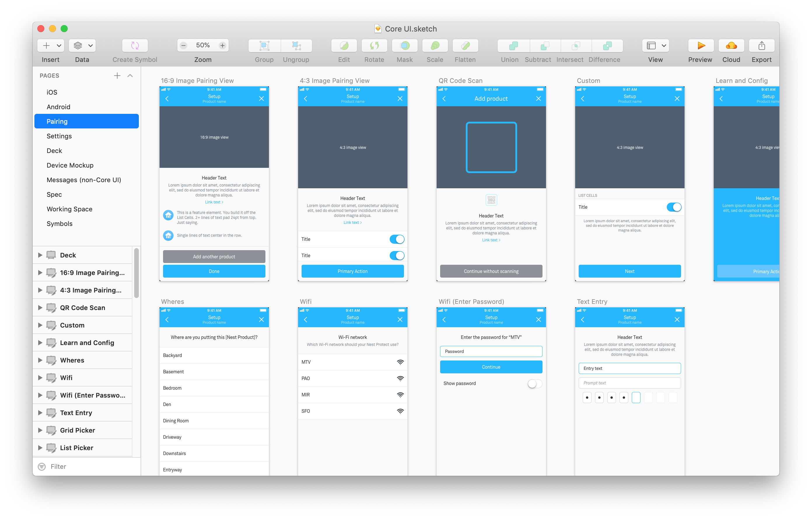Screen dimensions: 812x519
Task: Toggle the Show password switch
Action: point(534,384)
